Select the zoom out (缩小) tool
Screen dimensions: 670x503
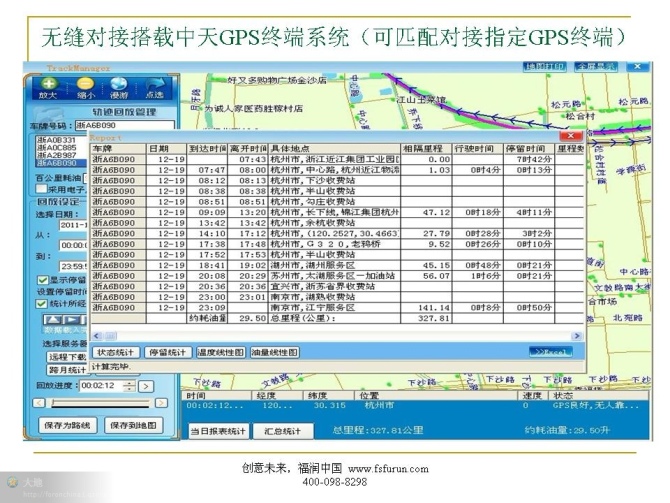[x=85, y=88]
